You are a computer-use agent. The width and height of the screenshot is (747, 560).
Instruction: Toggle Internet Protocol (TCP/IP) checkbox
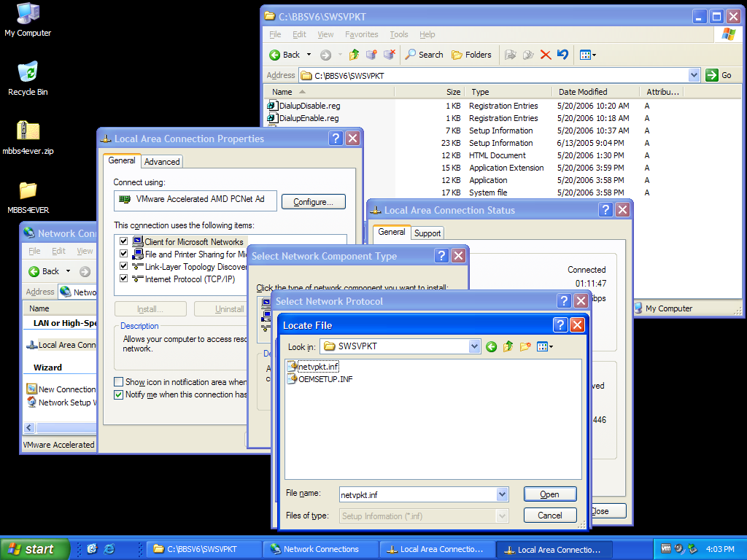coord(123,279)
